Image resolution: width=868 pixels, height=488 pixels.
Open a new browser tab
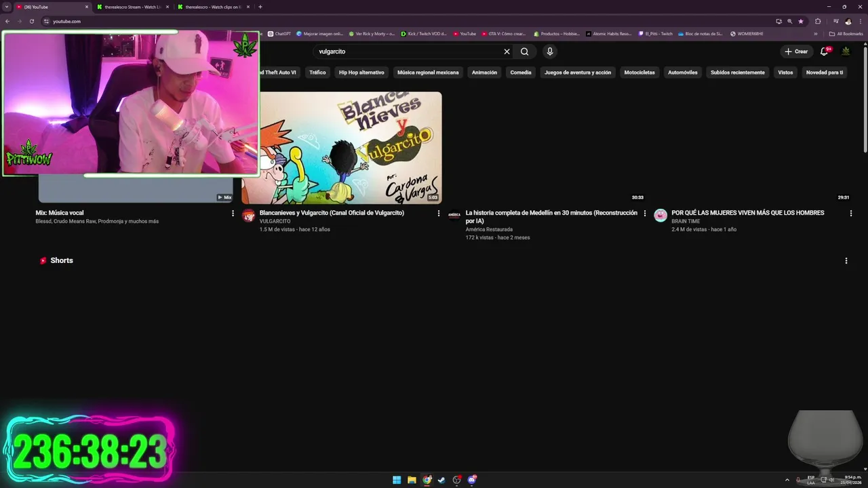click(260, 7)
